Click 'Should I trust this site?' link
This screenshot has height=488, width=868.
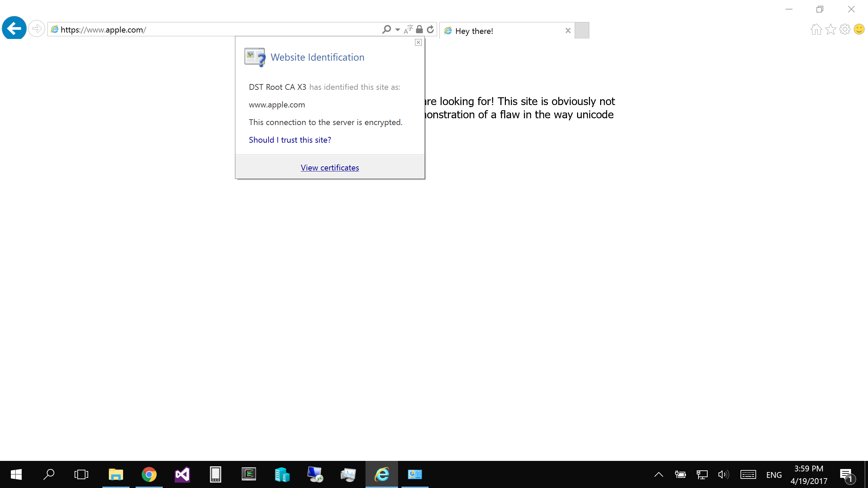coord(290,140)
